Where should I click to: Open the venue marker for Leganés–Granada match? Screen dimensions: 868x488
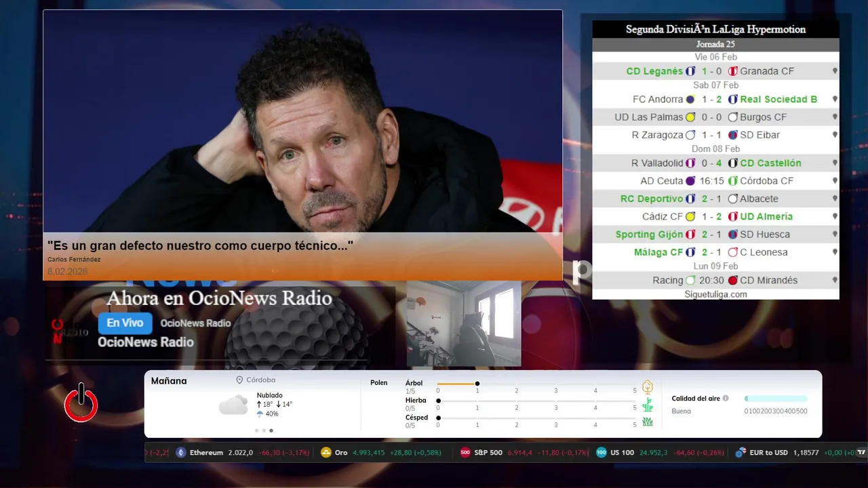pos(835,71)
